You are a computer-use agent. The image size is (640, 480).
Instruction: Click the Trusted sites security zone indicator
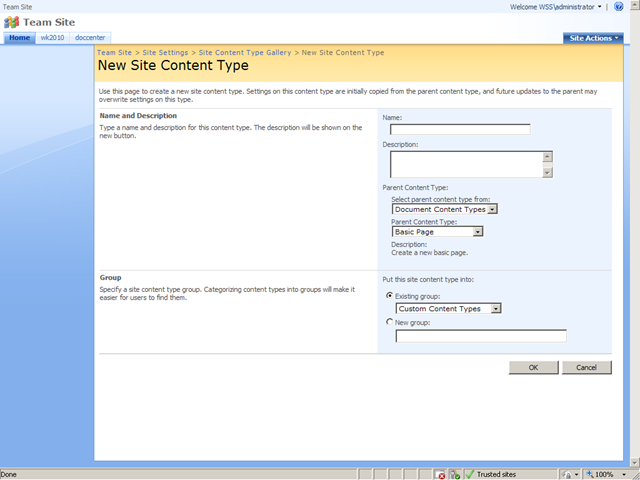point(491,474)
